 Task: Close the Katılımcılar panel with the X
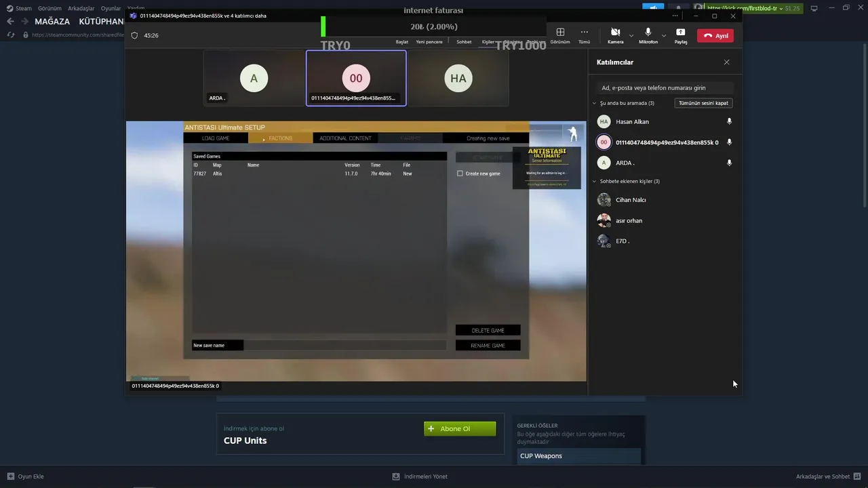pos(727,62)
